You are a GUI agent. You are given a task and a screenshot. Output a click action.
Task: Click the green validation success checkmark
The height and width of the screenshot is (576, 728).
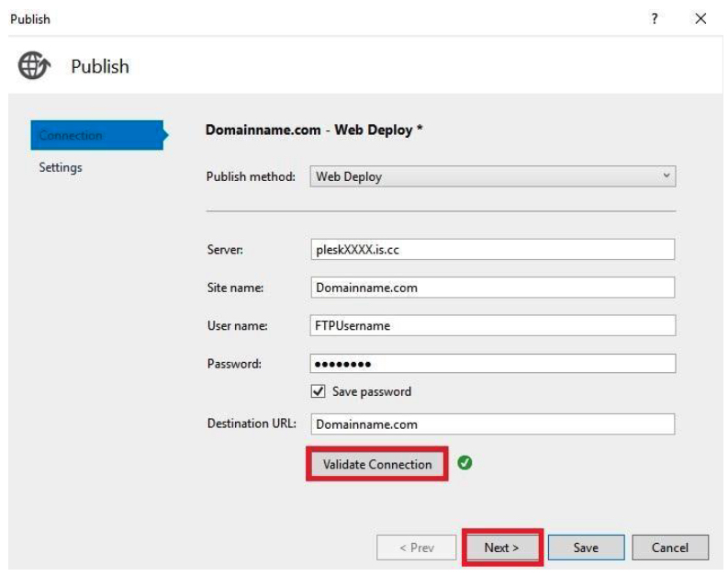(465, 463)
